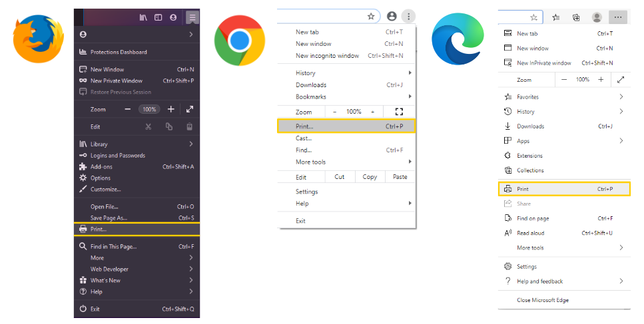The width and height of the screenshot is (644, 324).
Task: Enter full screen from Firefox zoom row
Action: coord(190,110)
